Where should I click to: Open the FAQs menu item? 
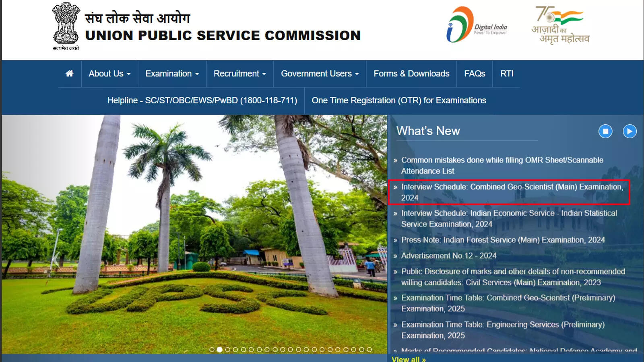(475, 74)
